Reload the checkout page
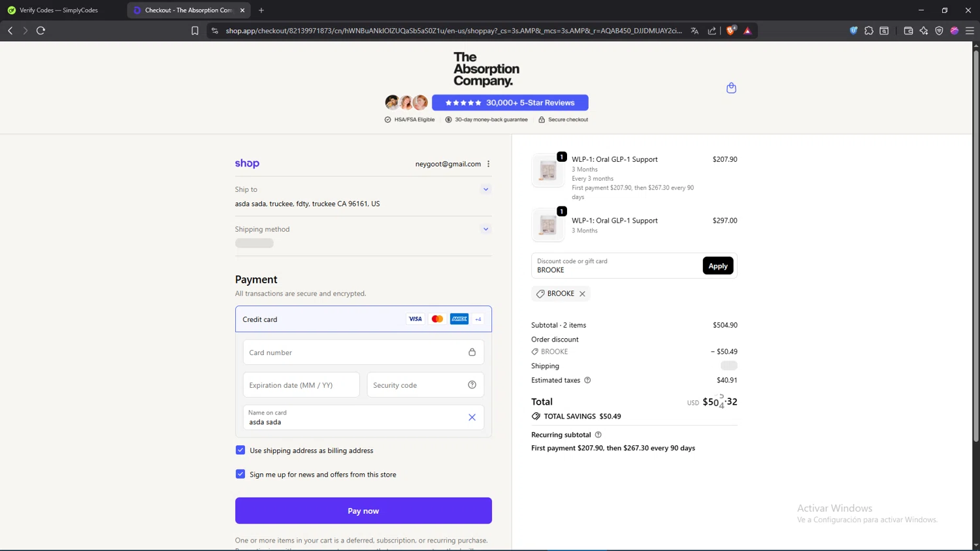 (x=41, y=31)
